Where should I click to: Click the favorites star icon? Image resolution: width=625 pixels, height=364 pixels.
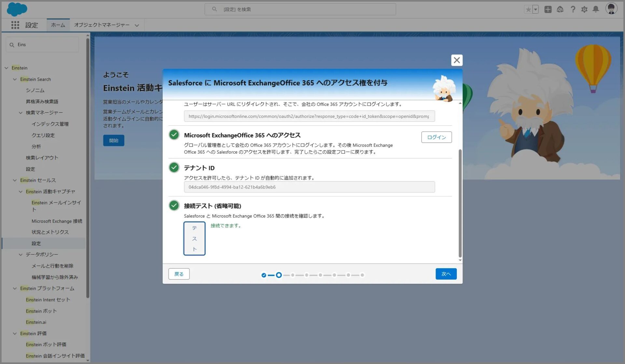click(x=528, y=9)
